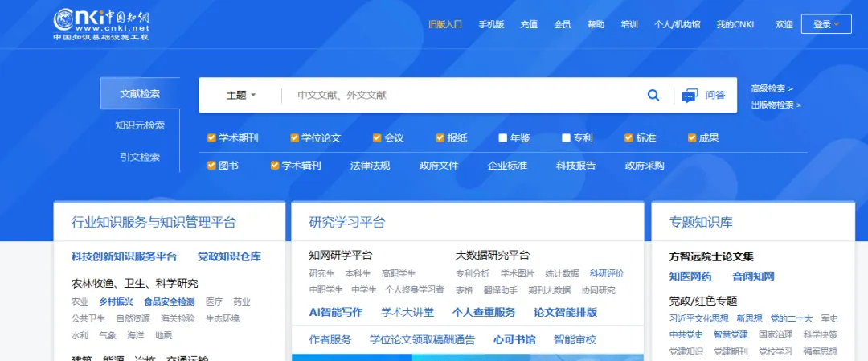Viewport: 868px width, 361px height.
Task: Open 作者服务 link
Action: [x=330, y=340]
